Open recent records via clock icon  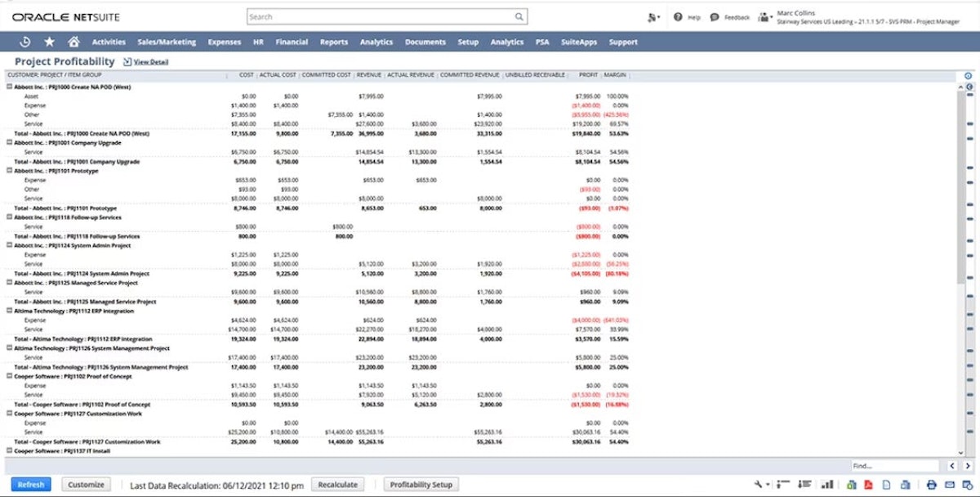point(25,42)
